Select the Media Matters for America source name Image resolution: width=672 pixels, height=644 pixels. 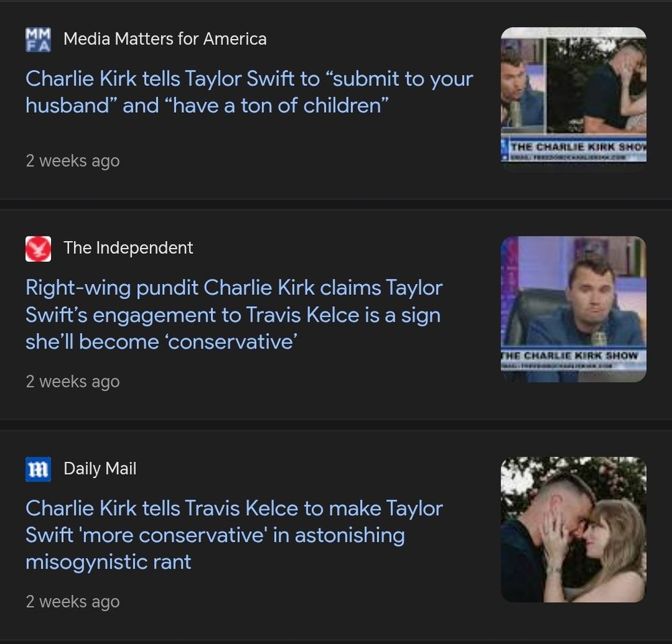pyautogui.click(x=164, y=39)
